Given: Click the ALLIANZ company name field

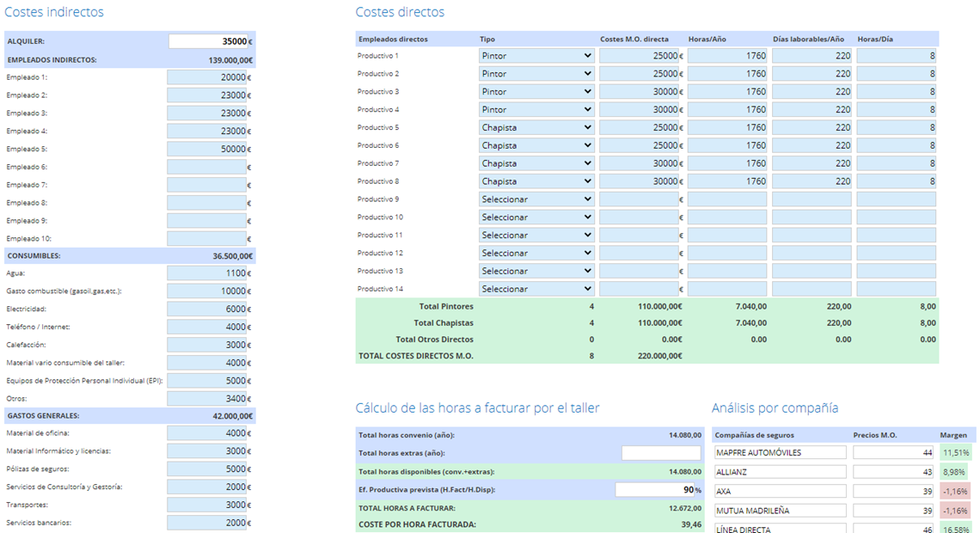Looking at the screenshot, I should click(780, 472).
